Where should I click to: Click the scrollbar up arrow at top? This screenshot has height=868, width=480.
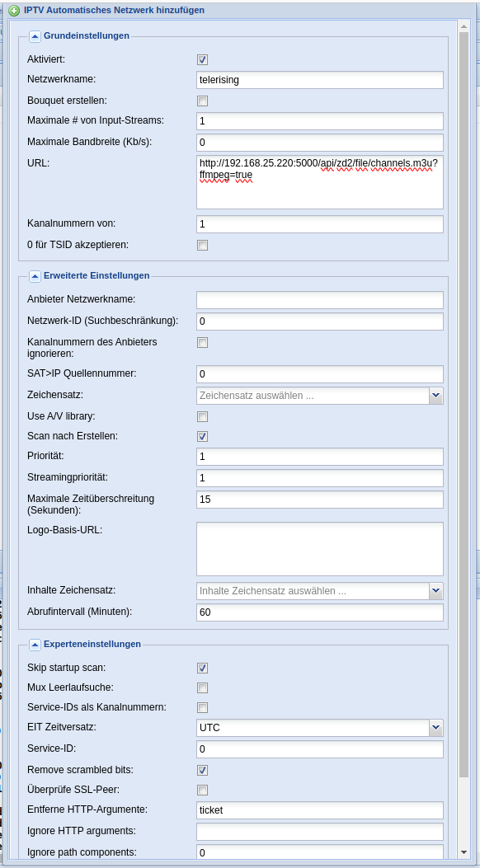(x=464, y=26)
